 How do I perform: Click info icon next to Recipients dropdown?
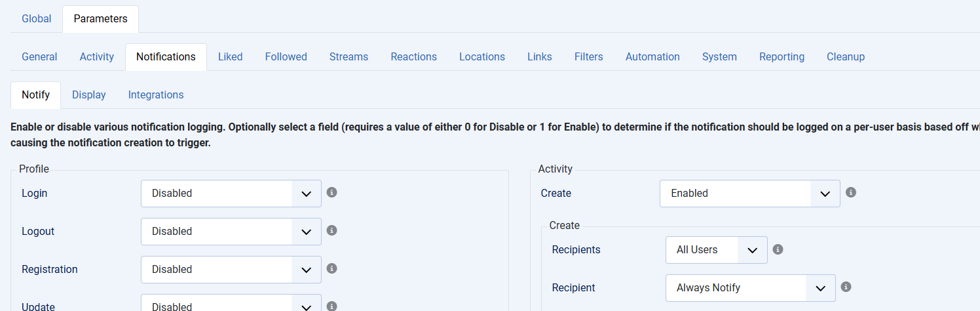click(778, 249)
